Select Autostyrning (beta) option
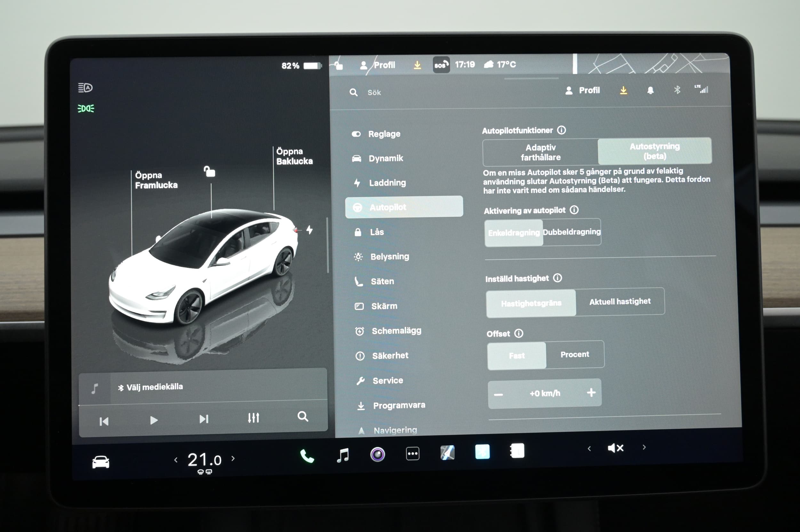The image size is (800, 532). tap(655, 151)
